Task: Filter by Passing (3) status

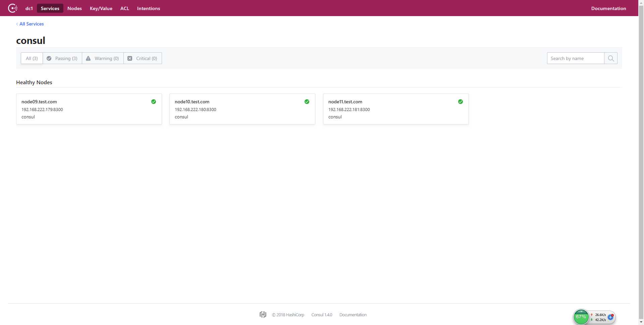Action: pos(62,58)
